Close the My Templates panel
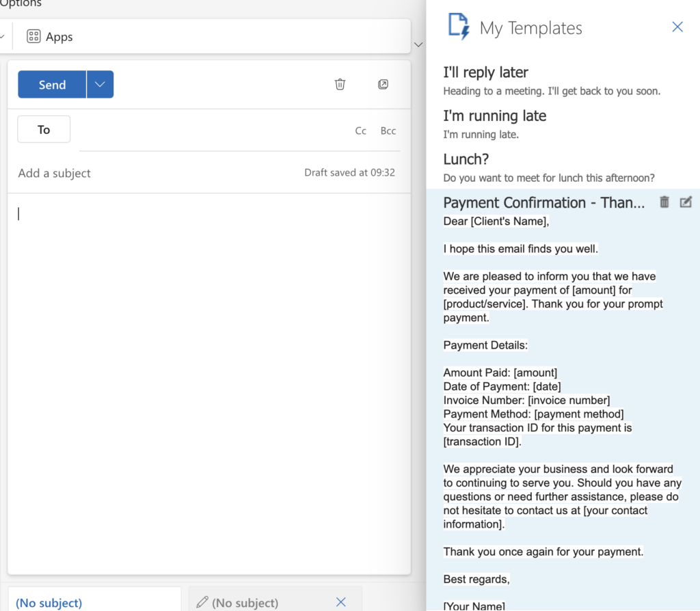 pos(677,27)
